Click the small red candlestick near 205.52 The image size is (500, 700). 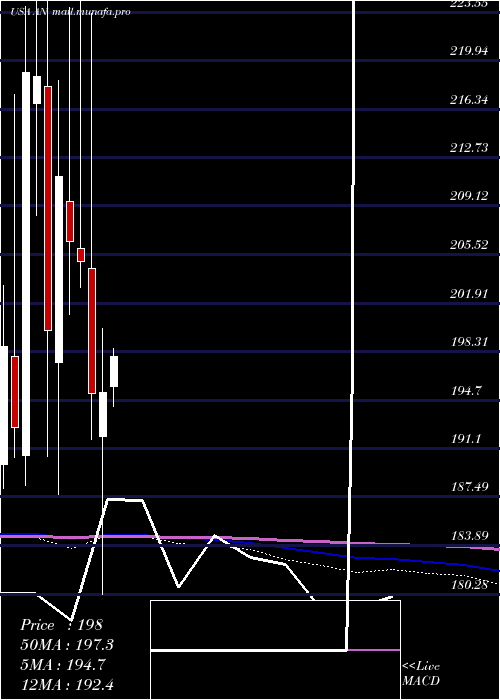tap(81, 254)
